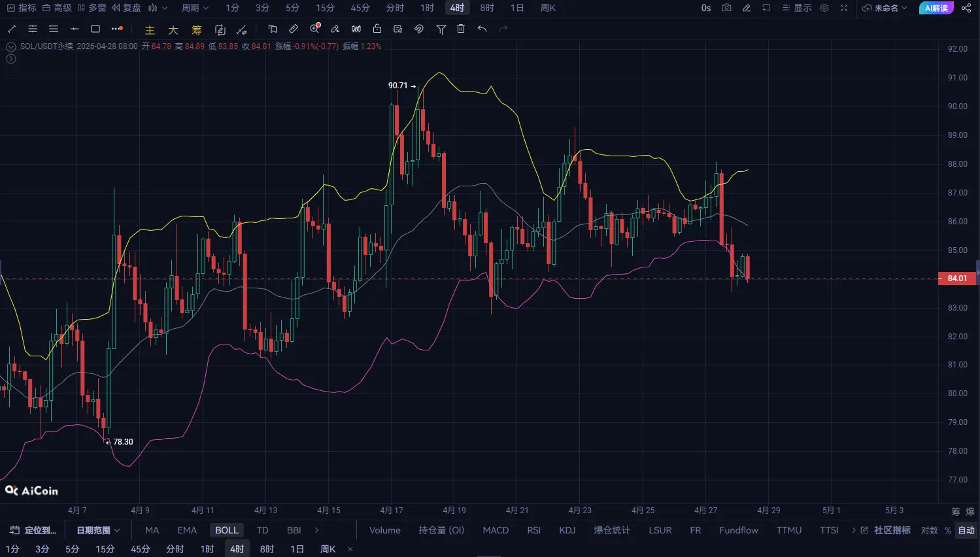Click the link/attachment style icon in toolbar

pyautogui.click(x=419, y=29)
